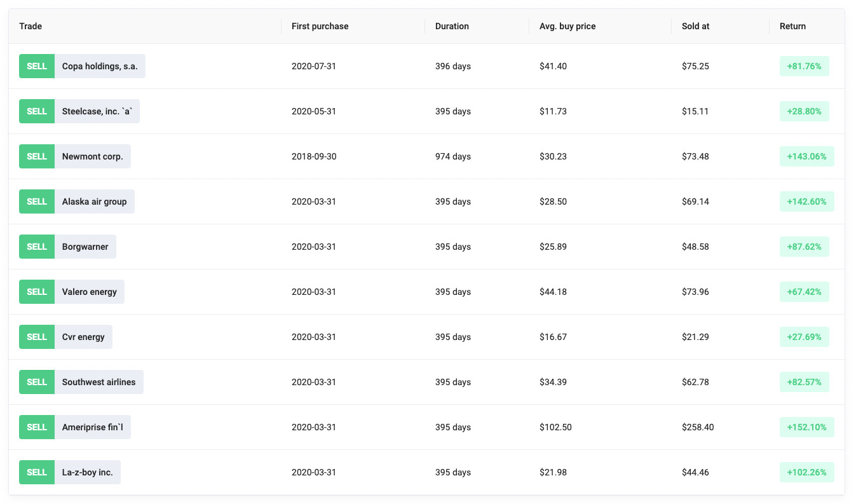Open the Southwest airlines stock tag
856x504 pixels.
[x=99, y=382]
